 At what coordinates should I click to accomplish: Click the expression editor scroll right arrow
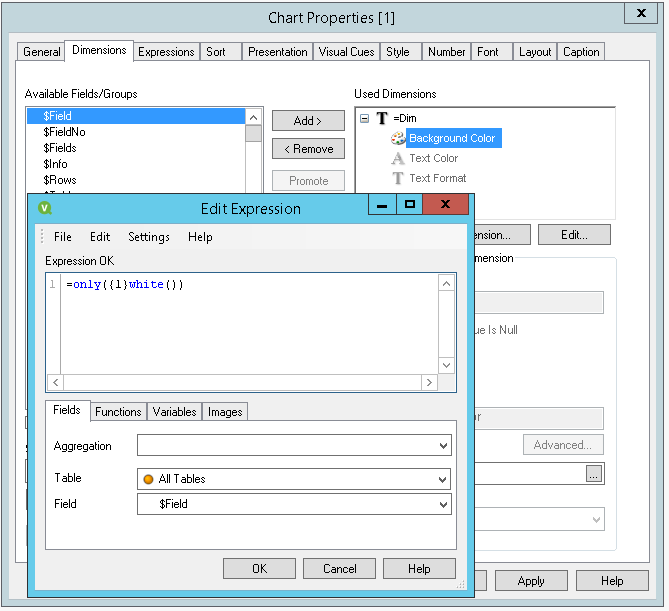tap(429, 382)
